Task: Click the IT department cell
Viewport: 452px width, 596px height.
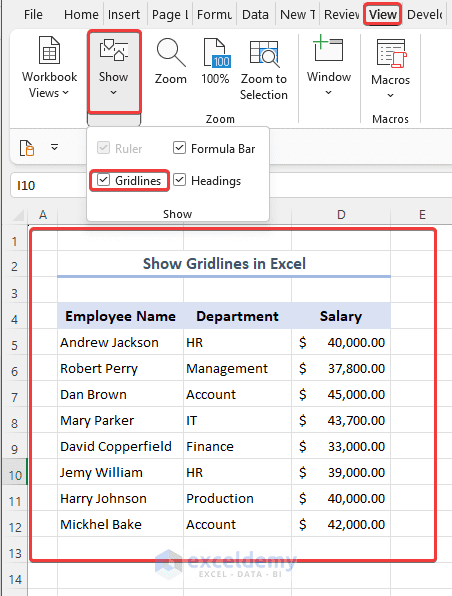Action: (238, 420)
